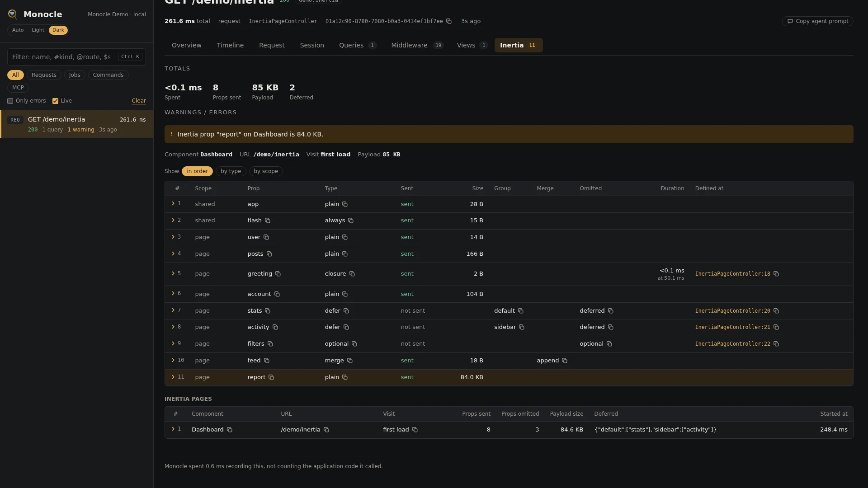
Task: Copy the report prop name
Action: (271, 377)
